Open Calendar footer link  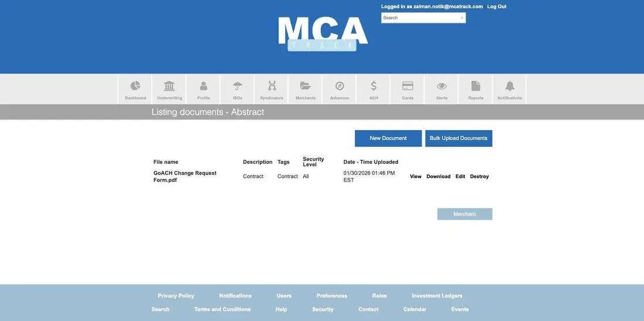(415, 309)
